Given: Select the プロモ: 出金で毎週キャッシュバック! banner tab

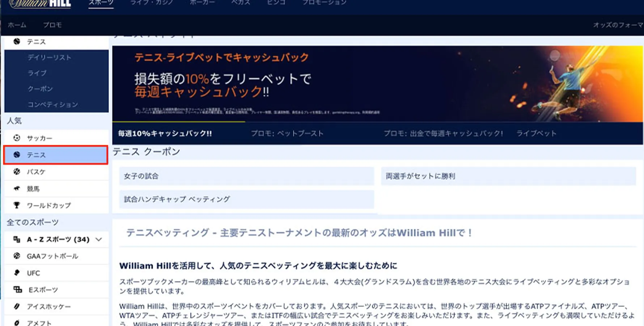Looking at the screenshot, I should [443, 133].
